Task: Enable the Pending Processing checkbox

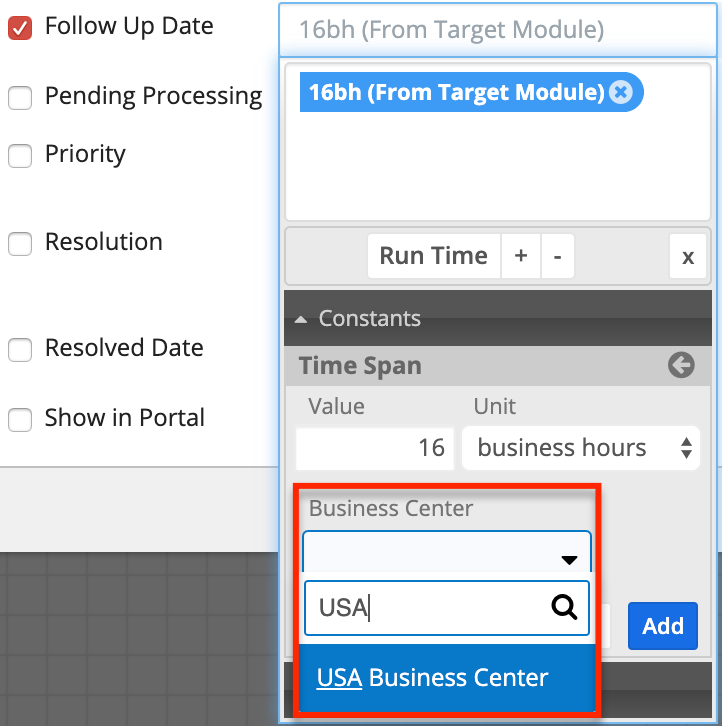Action: click(20, 98)
